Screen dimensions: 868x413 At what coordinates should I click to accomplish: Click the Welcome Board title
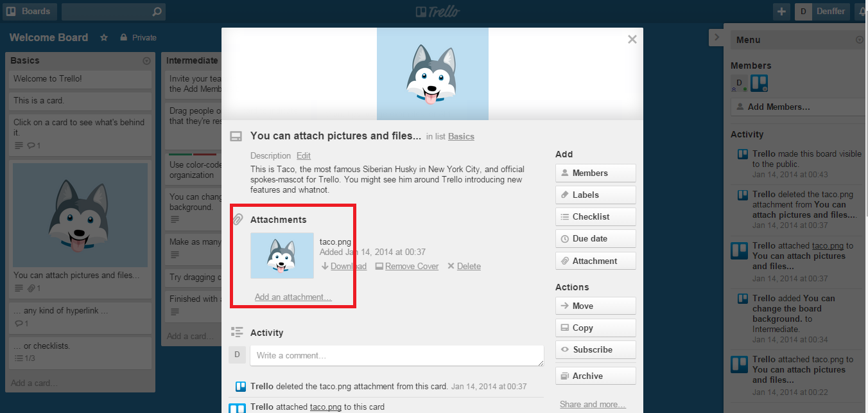click(x=49, y=37)
